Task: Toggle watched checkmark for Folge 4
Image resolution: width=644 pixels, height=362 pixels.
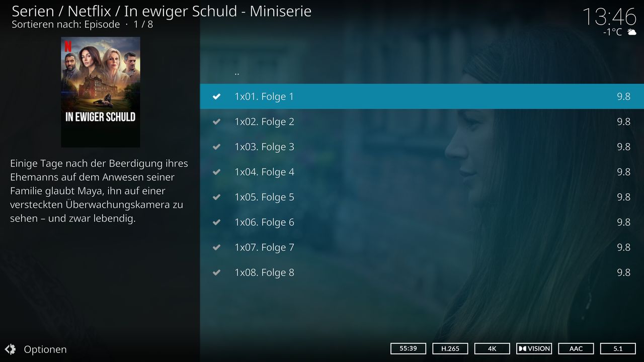Action: (x=217, y=172)
